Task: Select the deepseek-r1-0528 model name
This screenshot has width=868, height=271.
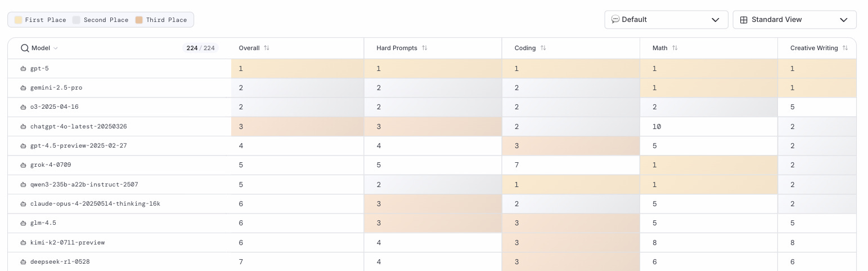Action: [60, 262]
